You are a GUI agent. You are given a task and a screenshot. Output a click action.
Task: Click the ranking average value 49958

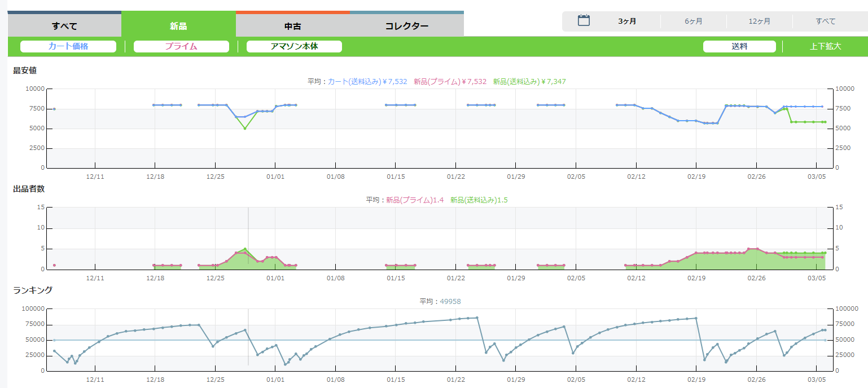pyautogui.click(x=450, y=301)
